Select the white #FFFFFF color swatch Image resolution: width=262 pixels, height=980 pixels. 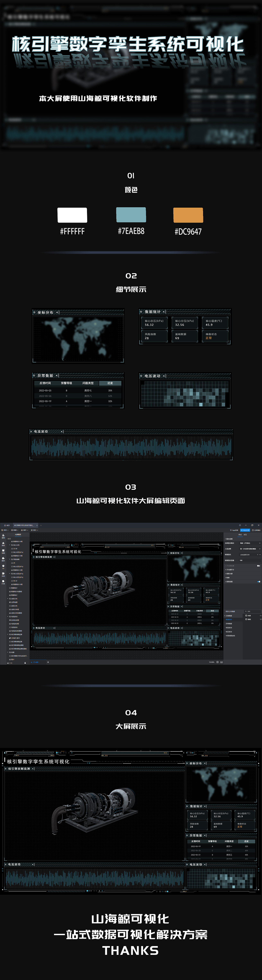pos(72,215)
